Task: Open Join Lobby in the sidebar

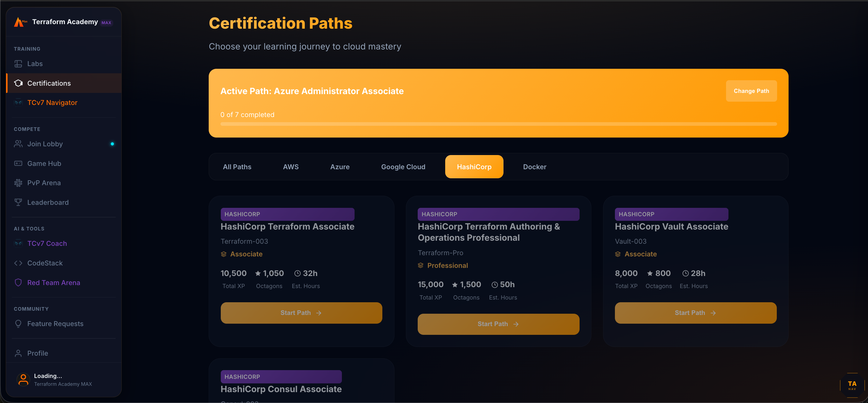Action: pos(64,144)
